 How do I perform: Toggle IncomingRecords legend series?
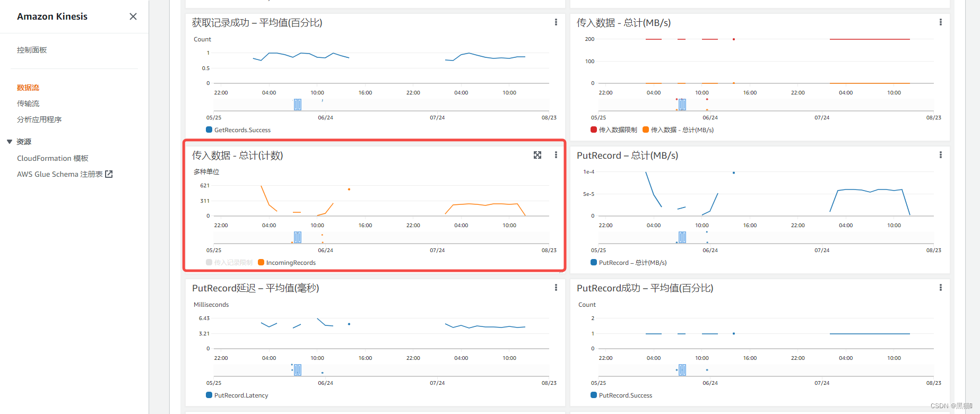[287, 263]
